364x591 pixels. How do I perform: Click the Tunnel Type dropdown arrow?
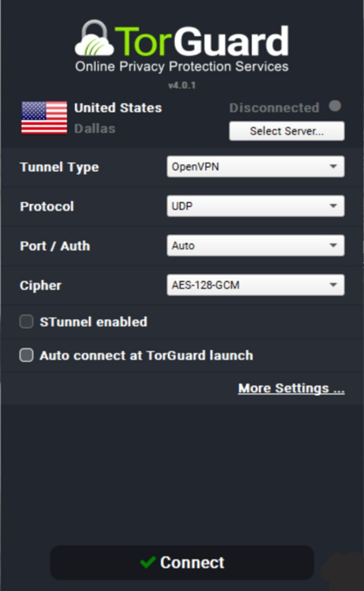[x=333, y=167]
